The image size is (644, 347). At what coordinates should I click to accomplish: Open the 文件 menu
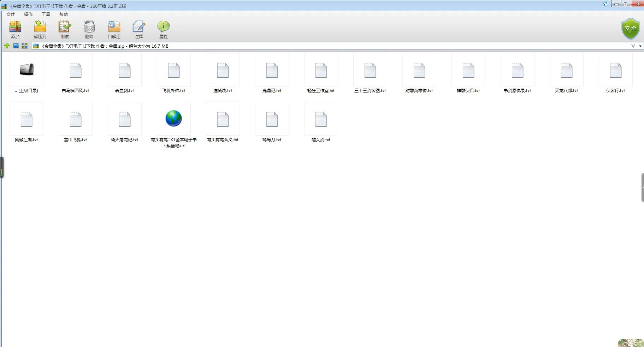[11, 14]
